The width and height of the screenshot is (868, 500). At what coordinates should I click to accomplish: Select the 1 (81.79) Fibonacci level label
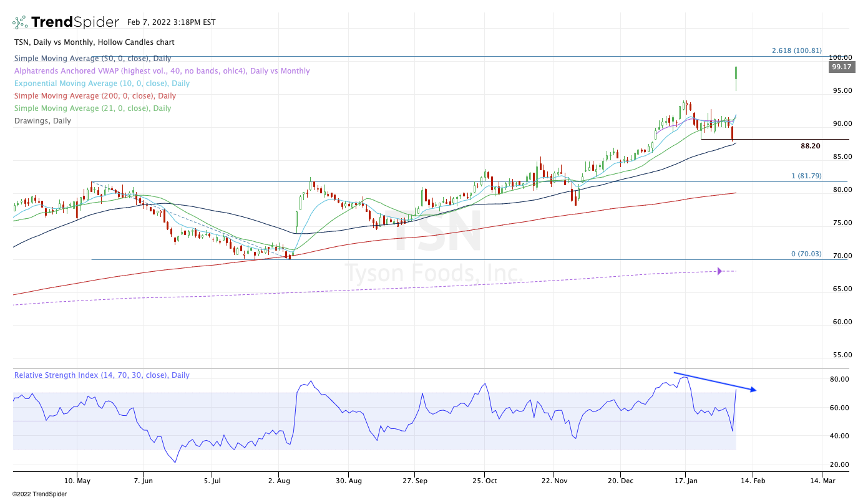click(806, 176)
